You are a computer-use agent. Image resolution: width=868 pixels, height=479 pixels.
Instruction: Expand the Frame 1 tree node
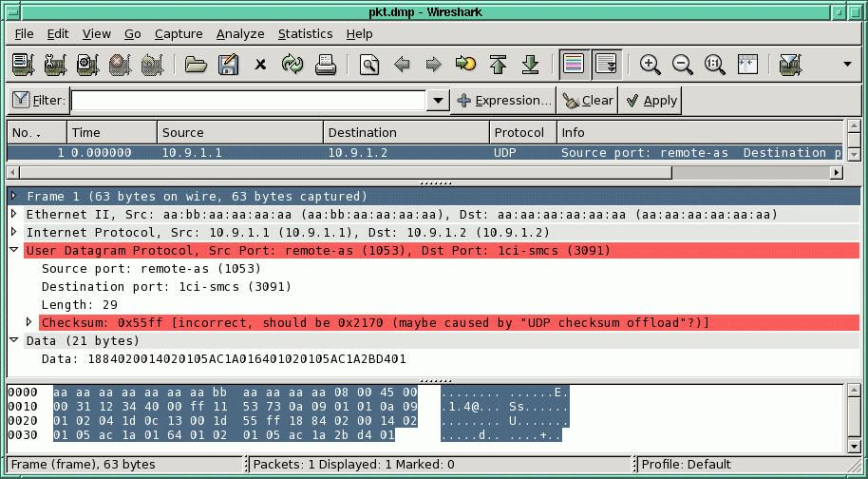(x=14, y=196)
